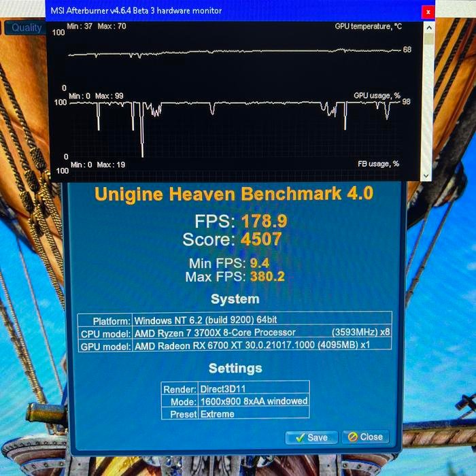Close the Unigine Heaven results dialog
Screen dimensions: 476x476
[366, 437]
